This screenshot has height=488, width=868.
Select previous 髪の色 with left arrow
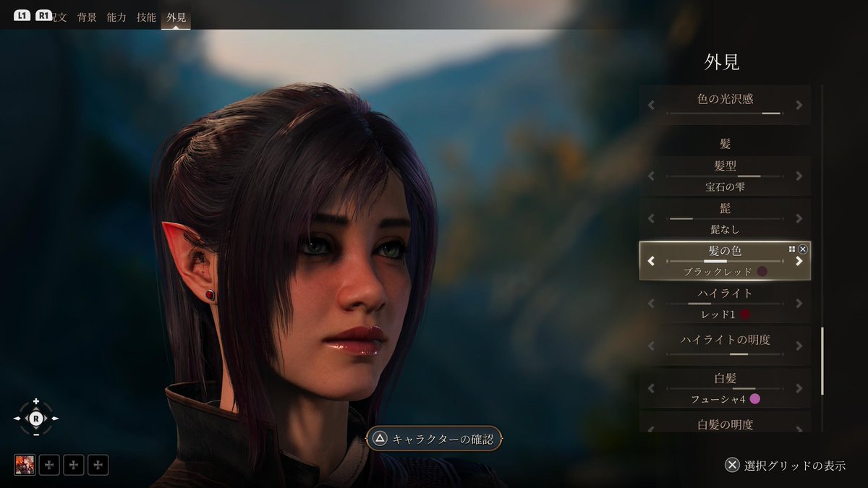(651, 261)
